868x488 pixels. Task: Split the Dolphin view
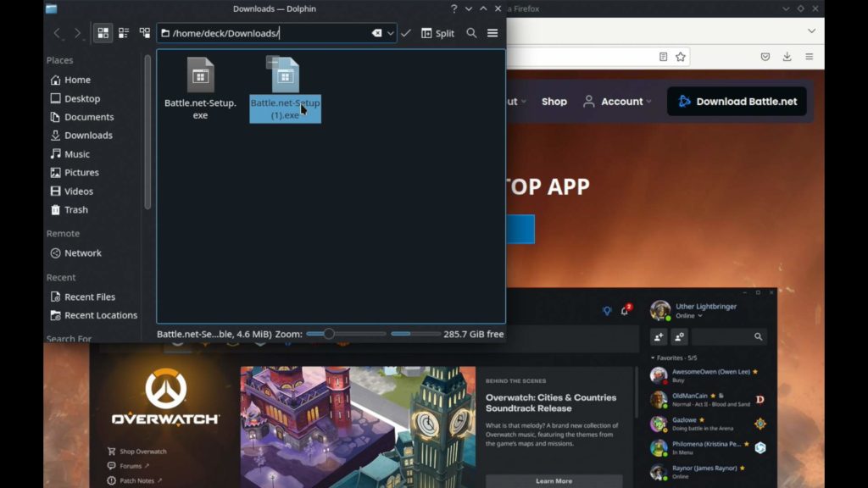coord(438,33)
